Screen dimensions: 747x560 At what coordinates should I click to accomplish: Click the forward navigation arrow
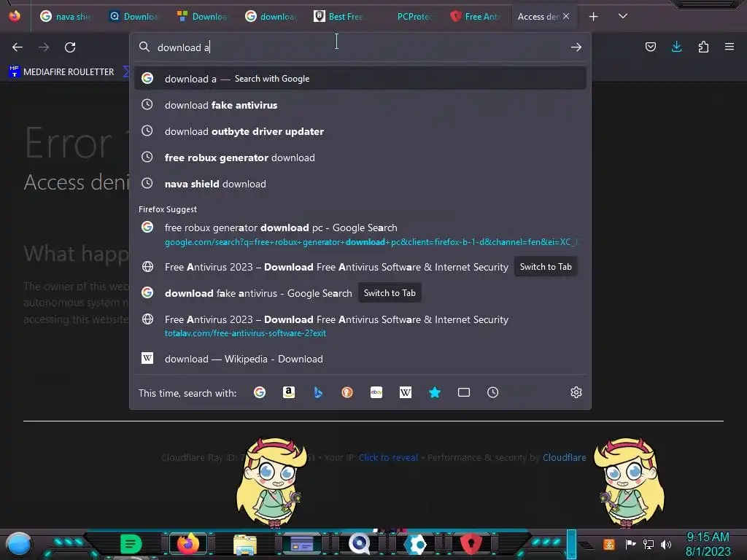click(x=44, y=47)
